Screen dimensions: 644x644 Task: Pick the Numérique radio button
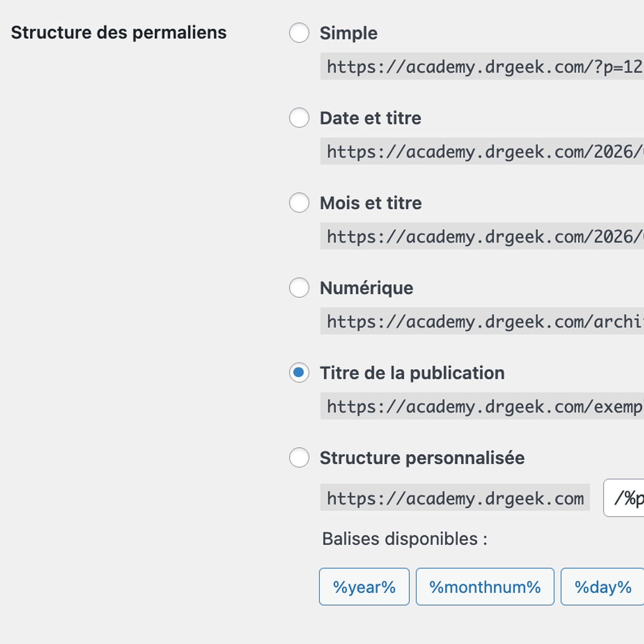click(x=299, y=288)
